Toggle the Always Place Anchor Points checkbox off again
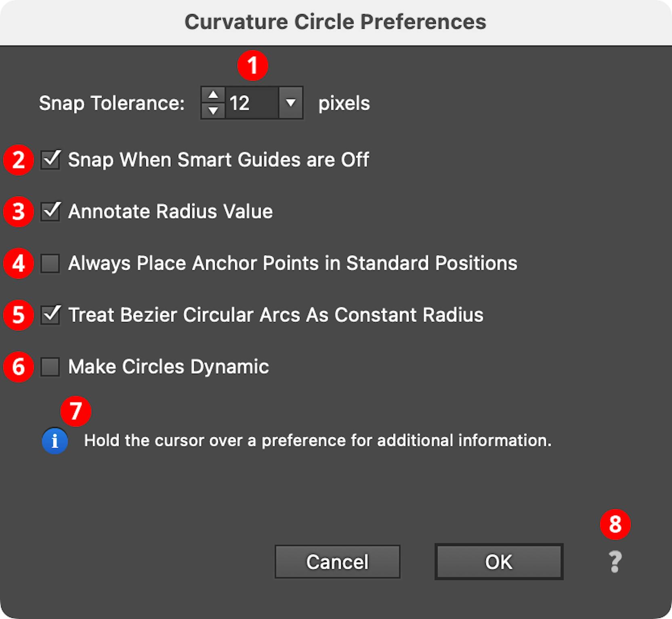Screen dimensions: 672x619 pos(50,263)
